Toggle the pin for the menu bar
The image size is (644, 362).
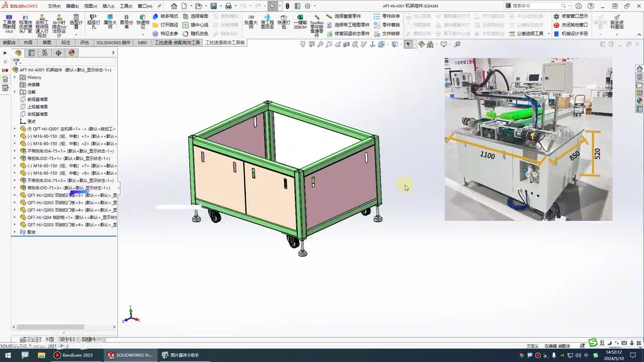159,6
